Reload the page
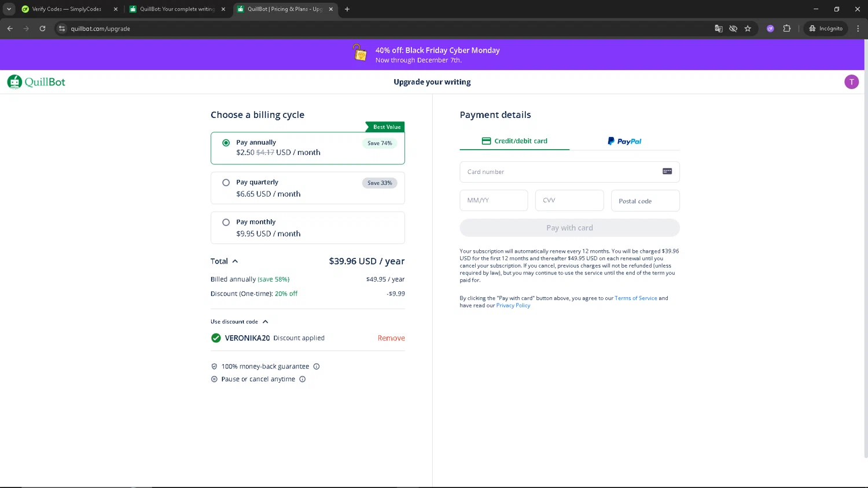This screenshot has height=488, width=868. (x=42, y=28)
